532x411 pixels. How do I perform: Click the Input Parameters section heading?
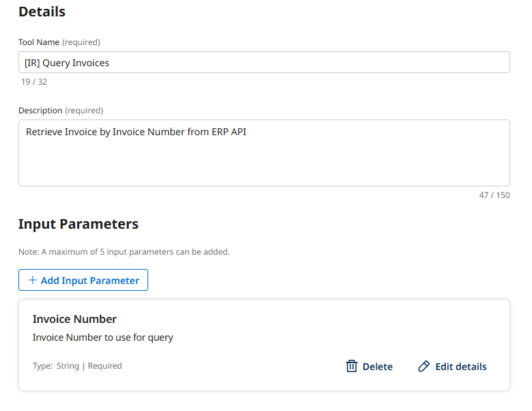[x=78, y=224]
